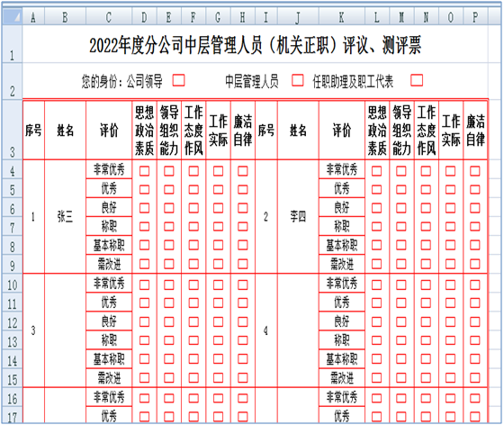Check 任职助理及职工代表 identity checkbox
The image size is (504, 425).
click(x=417, y=80)
